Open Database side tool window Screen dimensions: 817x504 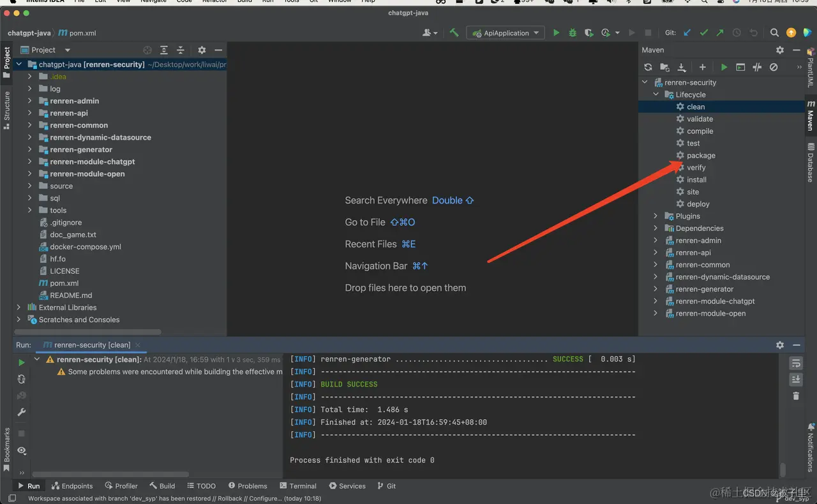coord(811,163)
